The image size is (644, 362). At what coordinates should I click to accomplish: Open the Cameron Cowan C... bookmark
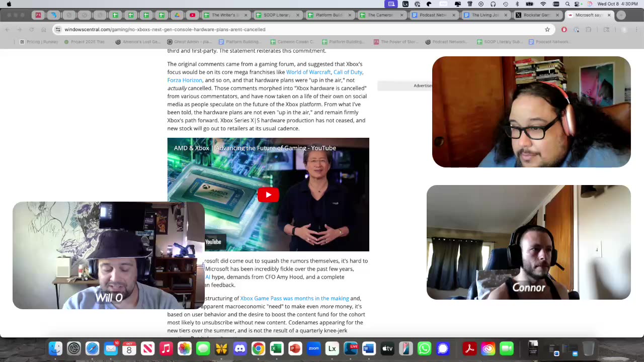click(292, 42)
